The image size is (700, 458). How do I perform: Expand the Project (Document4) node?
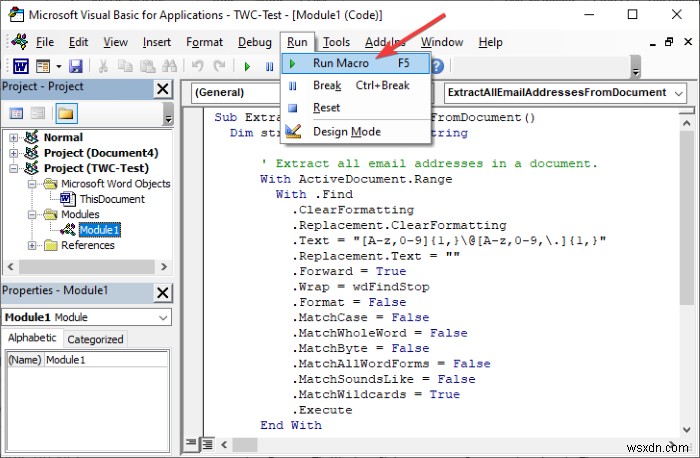pos(13,153)
